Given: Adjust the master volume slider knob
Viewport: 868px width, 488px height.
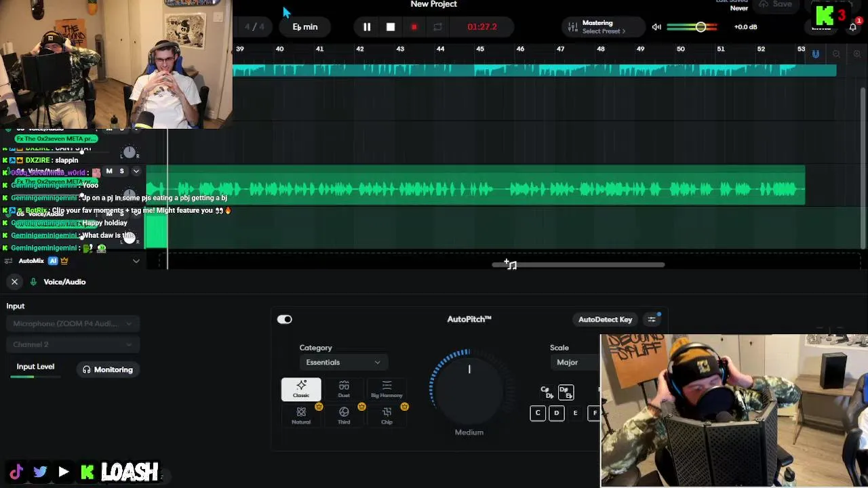Looking at the screenshot, I should pyautogui.click(x=701, y=27).
